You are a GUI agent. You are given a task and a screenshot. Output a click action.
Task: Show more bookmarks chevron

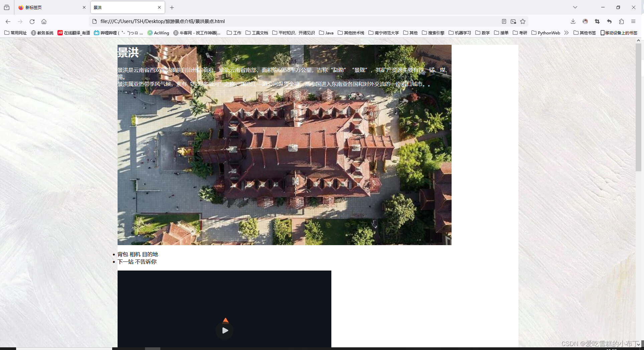[566, 33]
